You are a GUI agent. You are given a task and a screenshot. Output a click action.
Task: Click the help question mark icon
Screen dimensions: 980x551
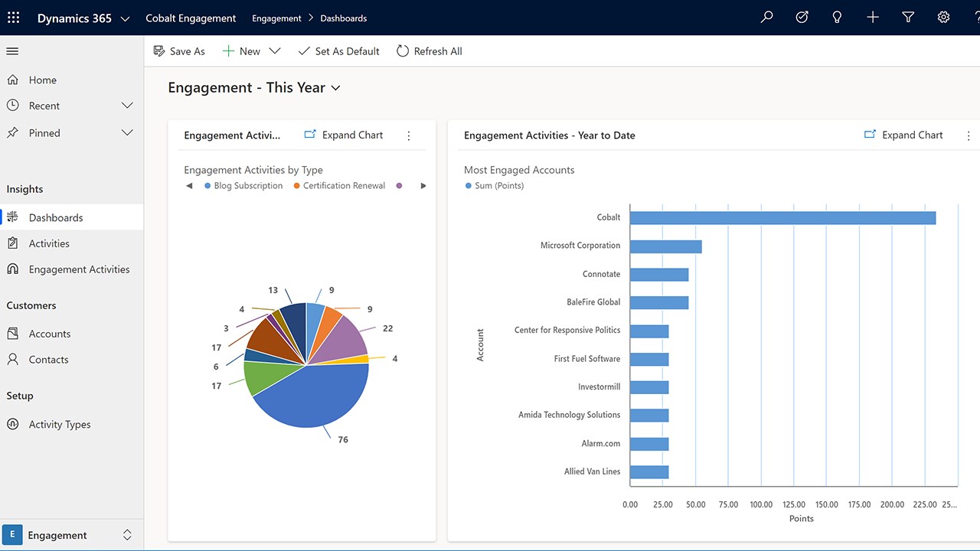click(975, 18)
